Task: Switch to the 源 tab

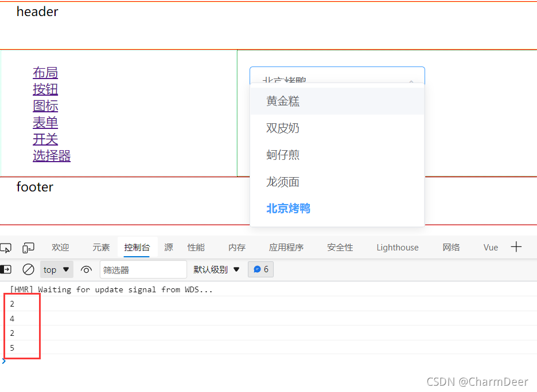Action: (169, 248)
